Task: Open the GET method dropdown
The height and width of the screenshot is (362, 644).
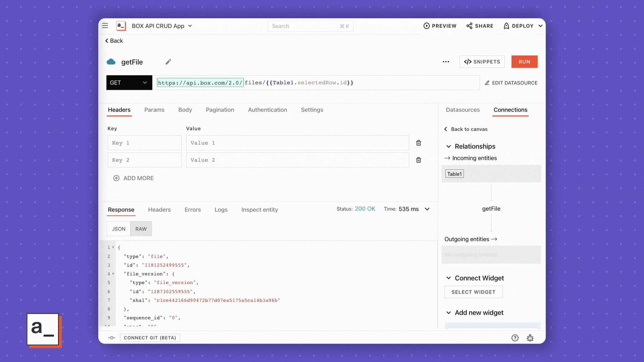Action: coord(129,83)
